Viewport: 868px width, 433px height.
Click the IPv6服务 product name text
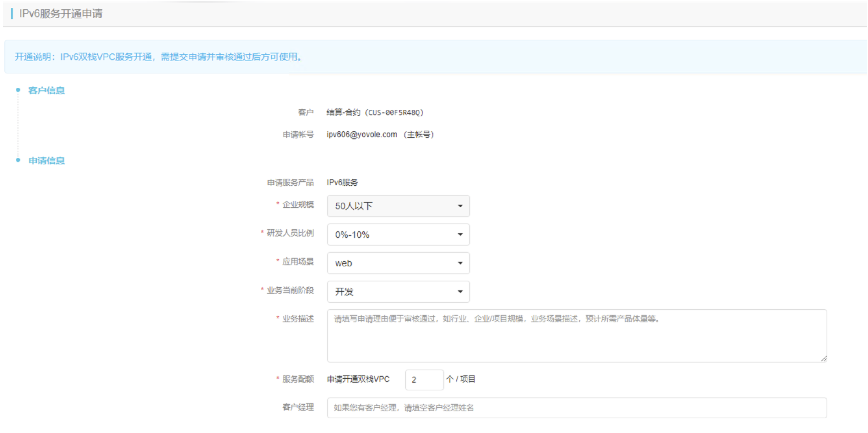pyautogui.click(x=342, y=182)
